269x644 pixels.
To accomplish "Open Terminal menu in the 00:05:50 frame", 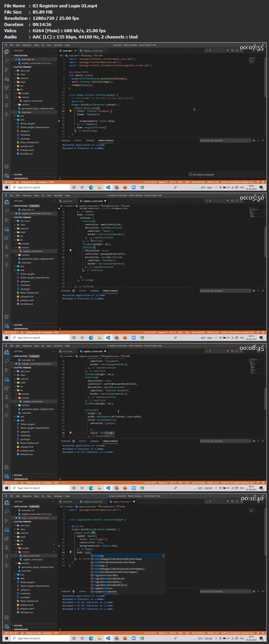I will [58, 195].
